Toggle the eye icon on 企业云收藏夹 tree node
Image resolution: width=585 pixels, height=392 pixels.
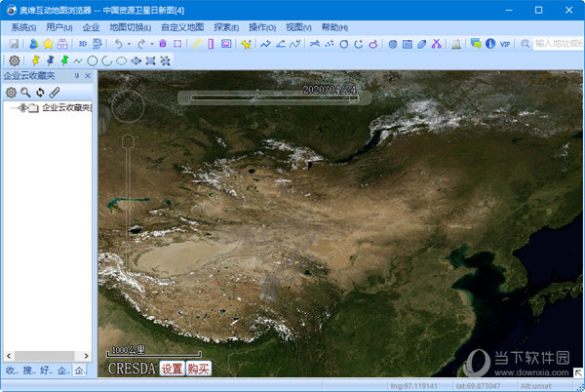pyautogui.click(x=23, y=108)
